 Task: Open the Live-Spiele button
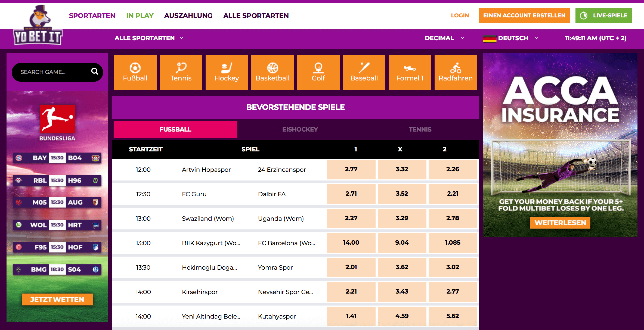click(604, 15)
